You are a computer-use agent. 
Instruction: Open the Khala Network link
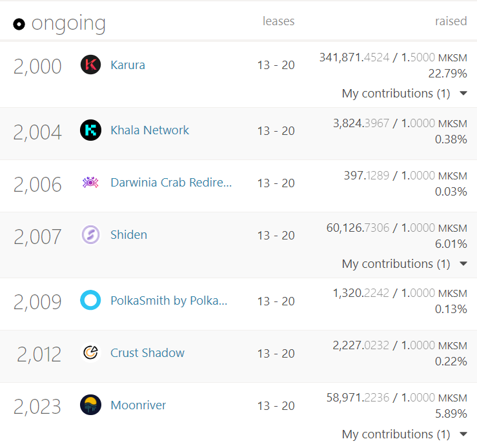click(150, 130)
